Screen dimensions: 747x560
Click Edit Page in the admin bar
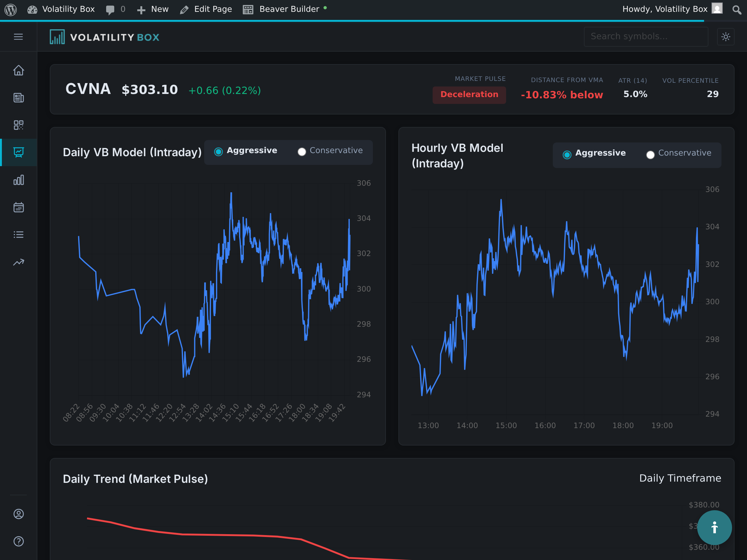tap(206, 9)
